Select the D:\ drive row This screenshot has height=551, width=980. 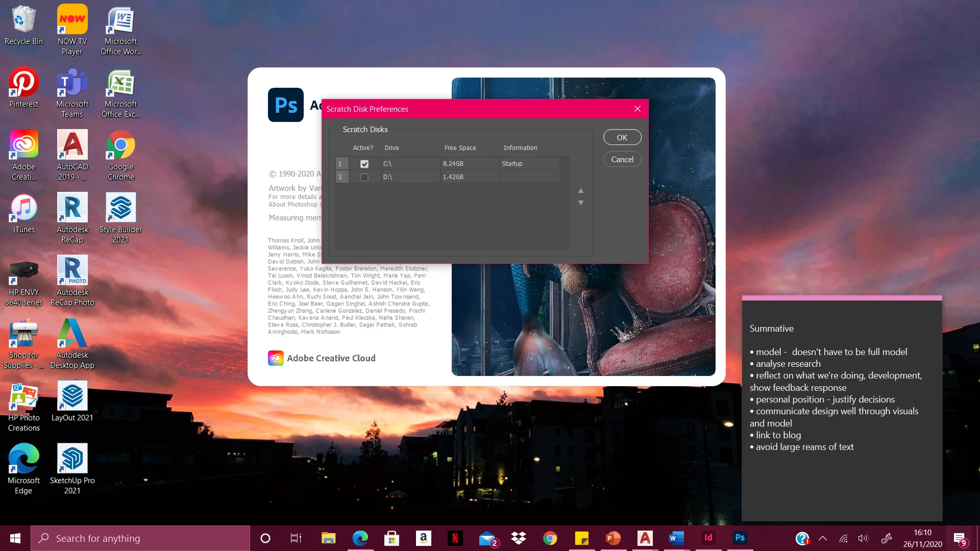coord(408,177)
